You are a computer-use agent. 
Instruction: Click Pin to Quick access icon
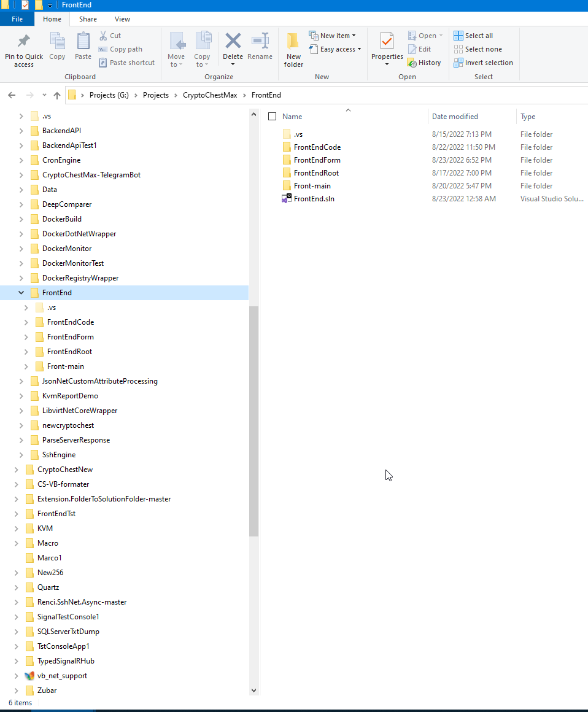point(23,41)
